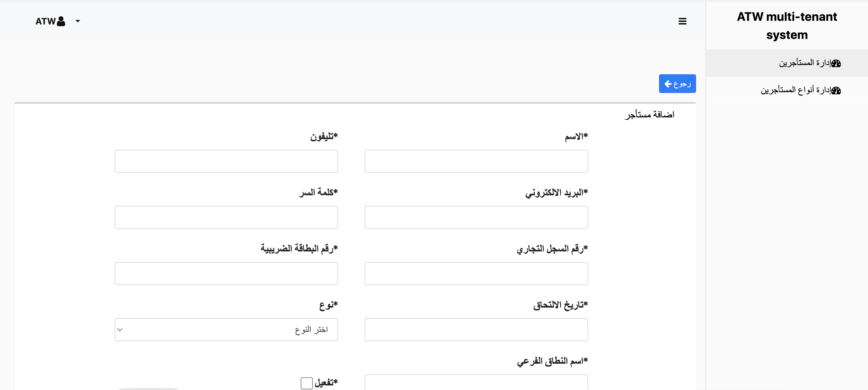
Task: Focus the كلمة السر password field
Action: 226,217
